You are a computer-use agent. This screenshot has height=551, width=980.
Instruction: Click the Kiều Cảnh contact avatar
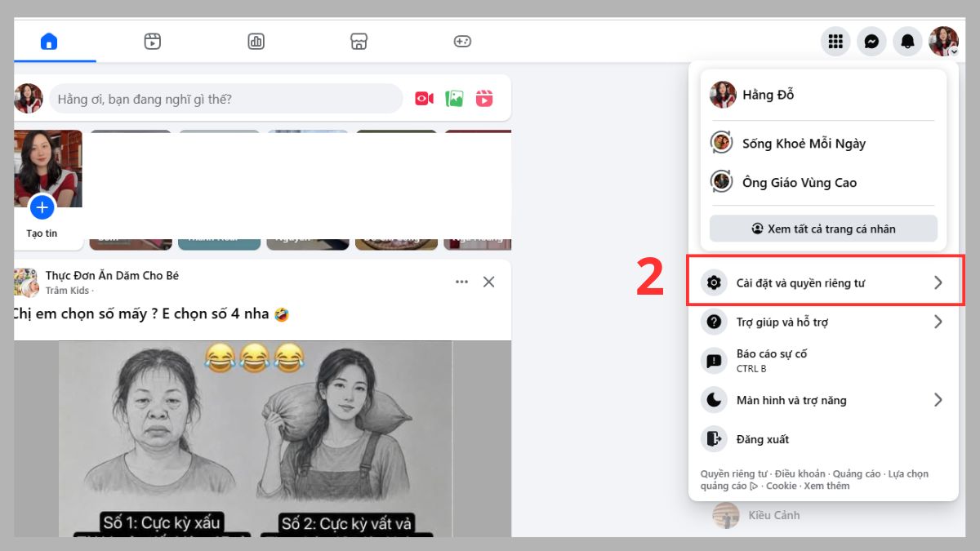pos(725,515)
